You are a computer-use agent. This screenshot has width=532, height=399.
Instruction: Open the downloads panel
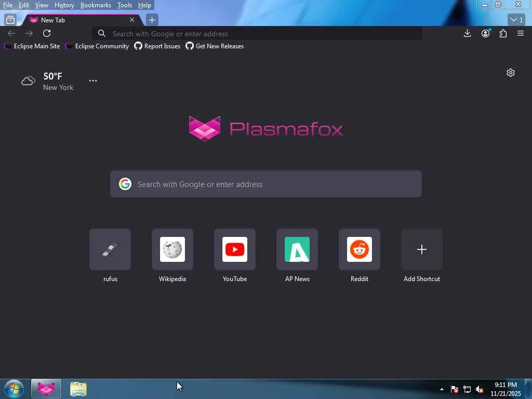(467, 33)
